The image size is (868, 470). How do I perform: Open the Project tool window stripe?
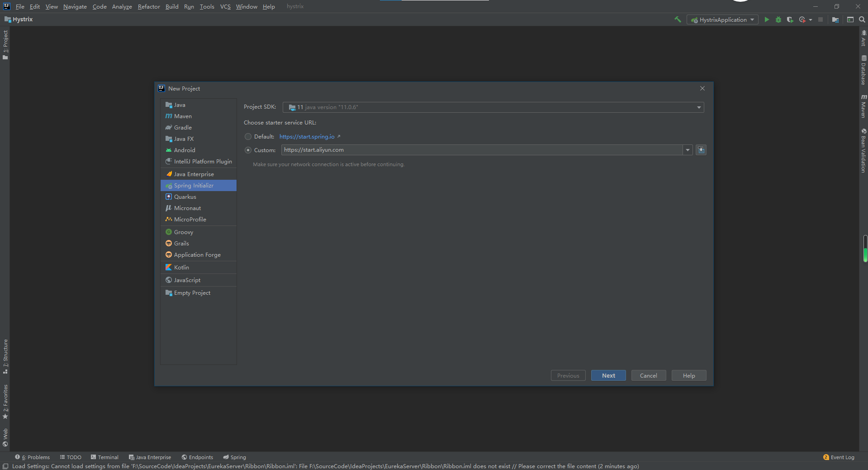click(x=5, y=44)
